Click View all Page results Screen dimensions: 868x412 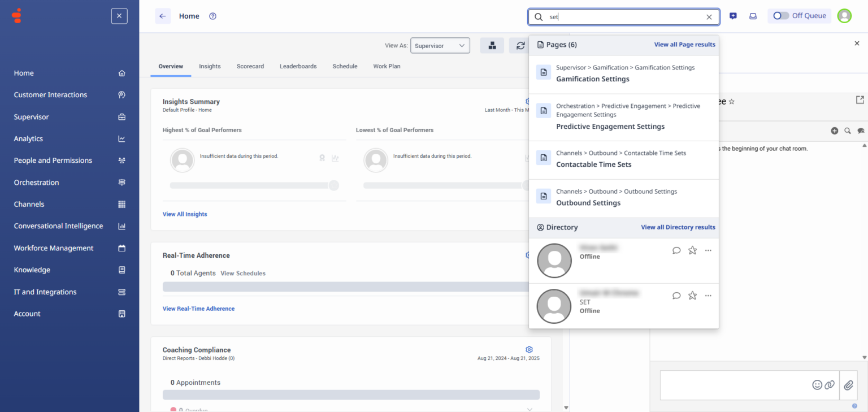684,44
